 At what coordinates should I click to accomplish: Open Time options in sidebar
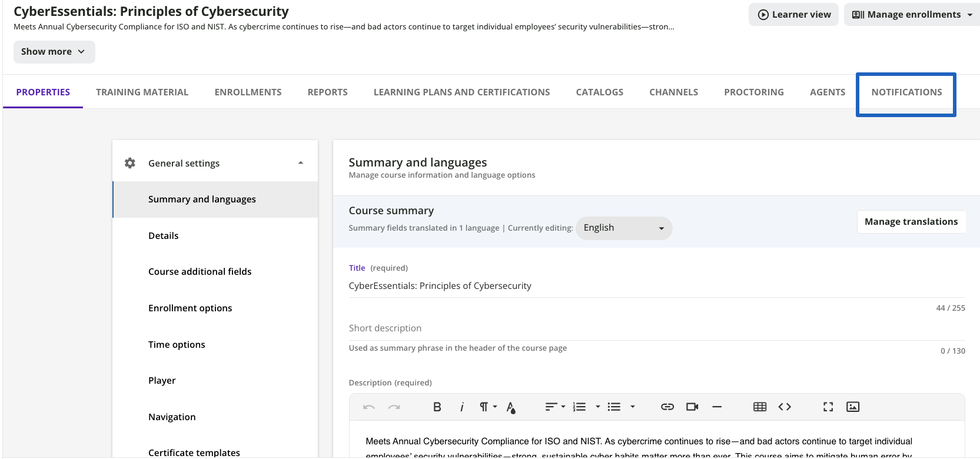215,344
